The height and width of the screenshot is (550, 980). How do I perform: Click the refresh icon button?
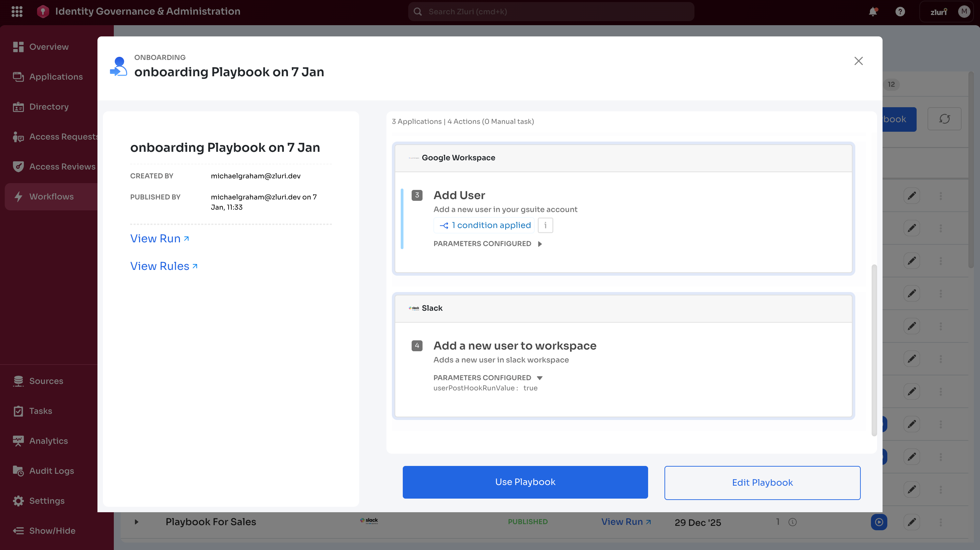pos(944,119)
